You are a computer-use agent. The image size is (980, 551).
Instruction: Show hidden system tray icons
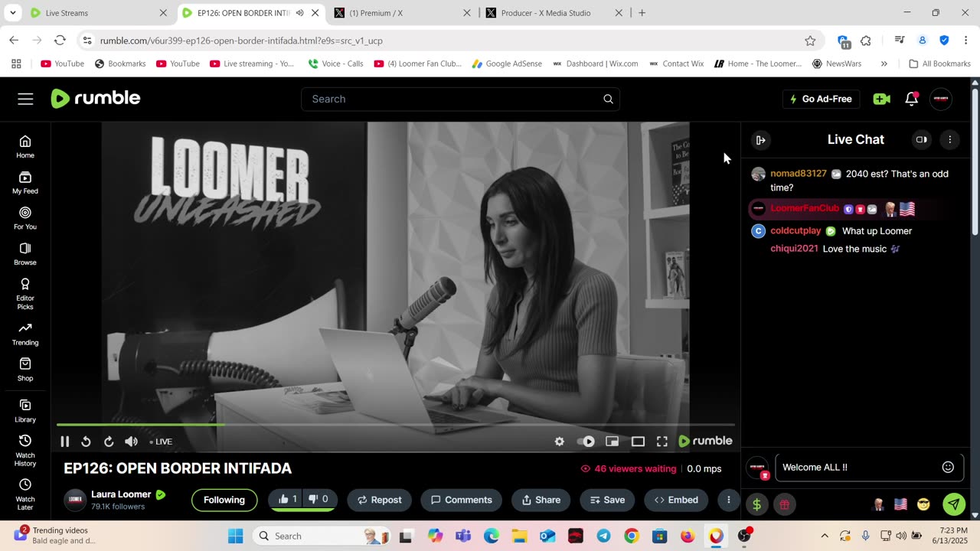(824, 536)
